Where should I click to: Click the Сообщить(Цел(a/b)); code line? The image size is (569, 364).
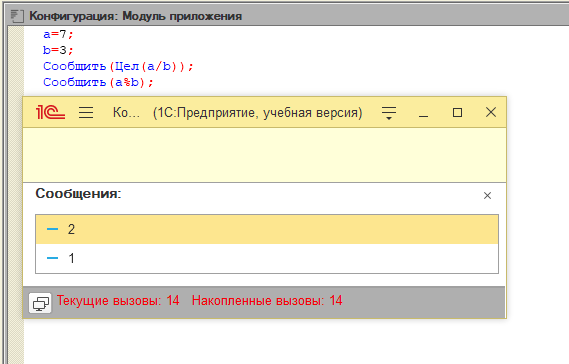click(118, 66)
